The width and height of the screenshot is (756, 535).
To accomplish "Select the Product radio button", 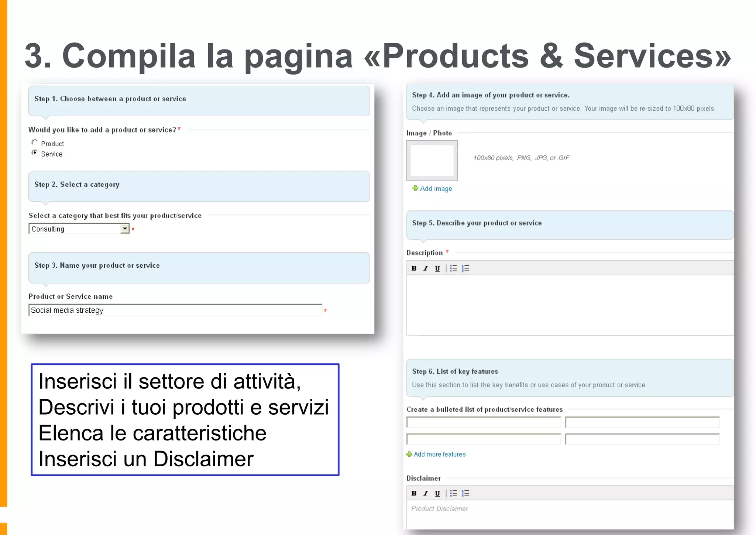I will 34,143.
